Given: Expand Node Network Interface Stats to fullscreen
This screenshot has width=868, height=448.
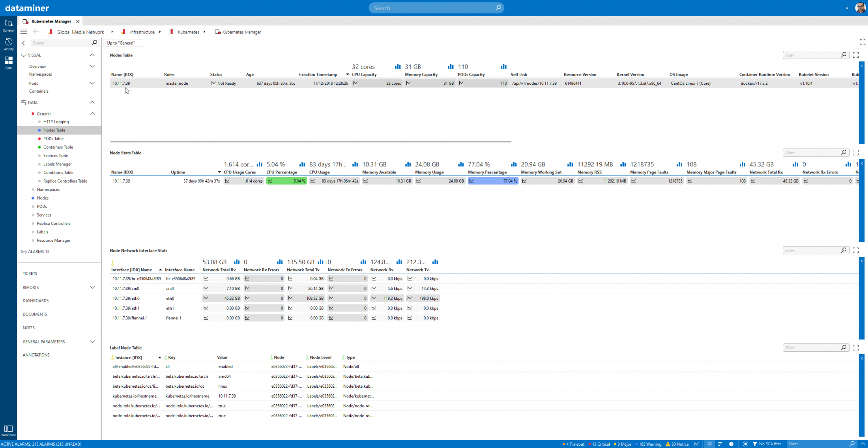Looking at the screenshot, I should [855, 250].
